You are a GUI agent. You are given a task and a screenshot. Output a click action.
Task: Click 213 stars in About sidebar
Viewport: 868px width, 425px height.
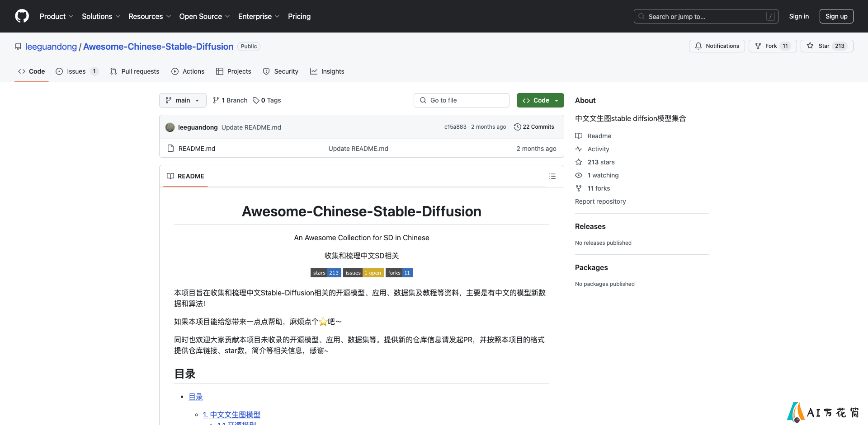[x=595, y=162]
